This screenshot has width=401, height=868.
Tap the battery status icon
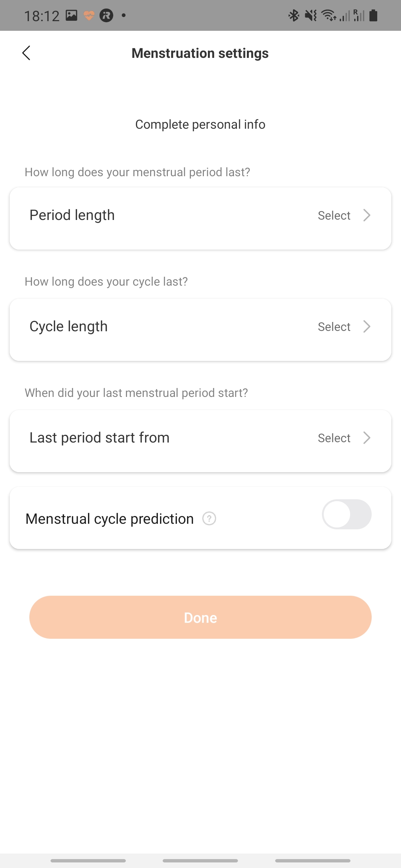(x=374, y=16)
